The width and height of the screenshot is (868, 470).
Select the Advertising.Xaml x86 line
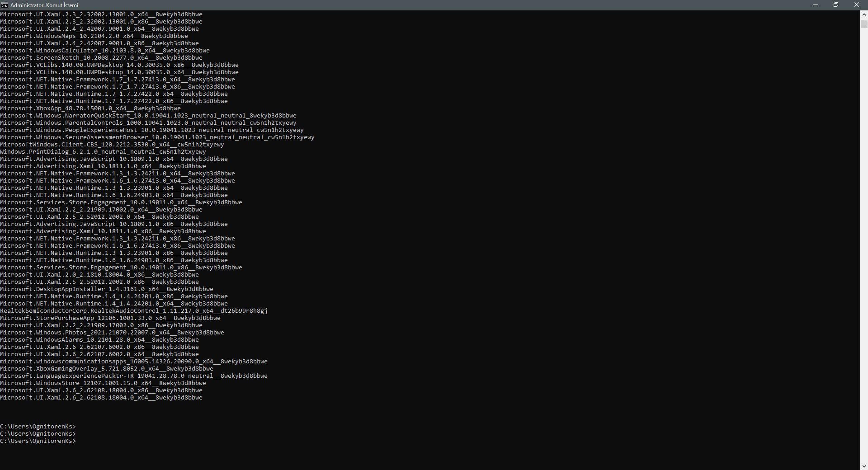[x=103, y=231]
